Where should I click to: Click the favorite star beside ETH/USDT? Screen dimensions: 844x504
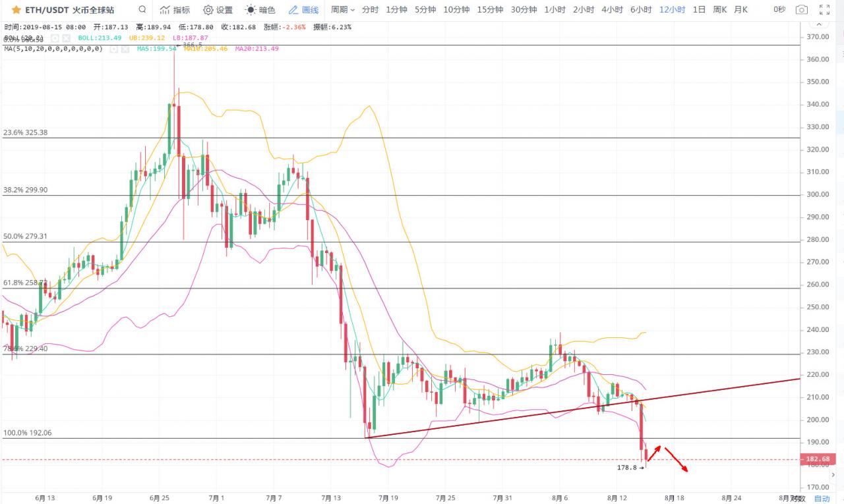(x=16, y=10)
